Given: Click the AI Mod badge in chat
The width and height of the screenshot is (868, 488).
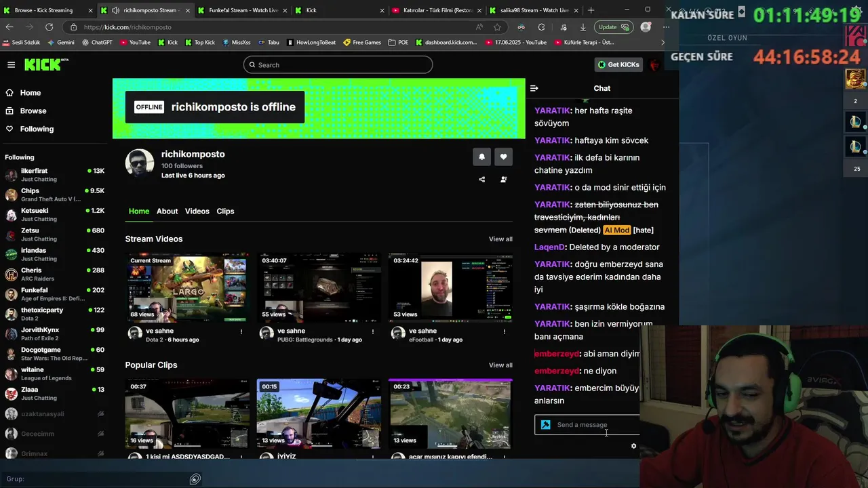Looking at the screenshot, I should click(x=617, y=230).
